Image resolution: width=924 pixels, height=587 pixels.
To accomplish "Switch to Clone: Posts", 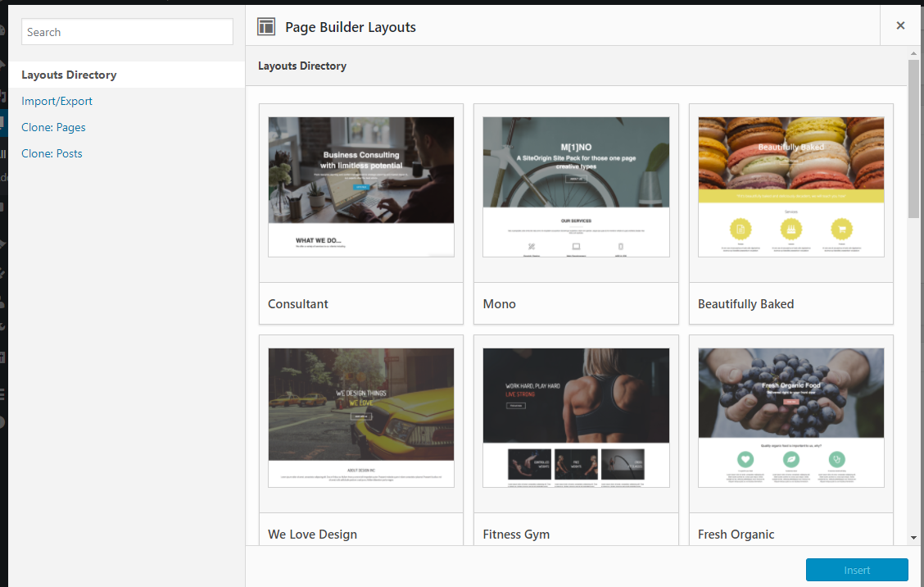I will click(52, 153).
